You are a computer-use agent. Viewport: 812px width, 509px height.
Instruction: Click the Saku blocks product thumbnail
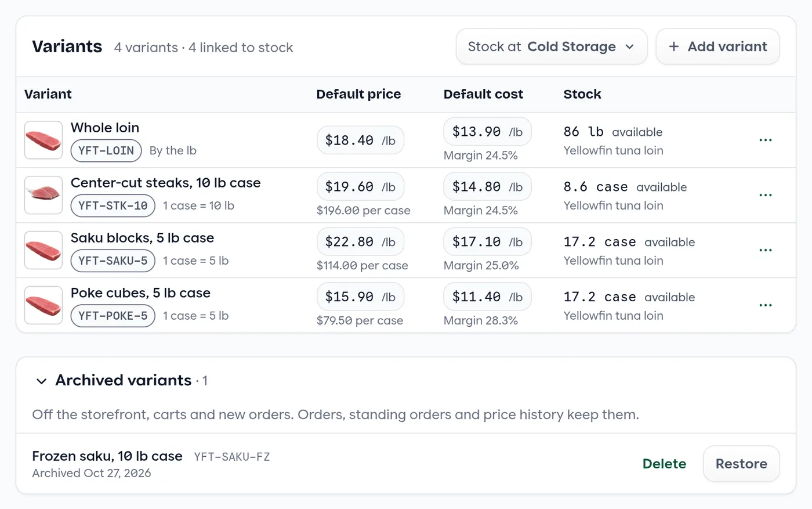pyautogui.click(x=43, y=250)
